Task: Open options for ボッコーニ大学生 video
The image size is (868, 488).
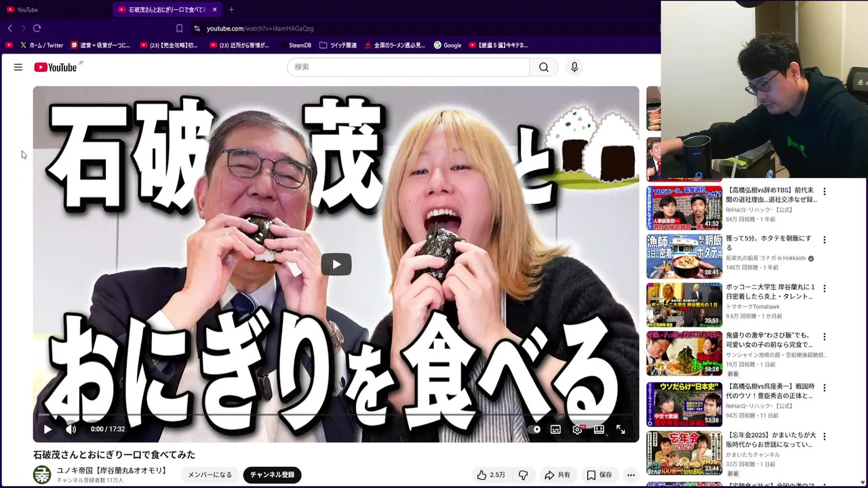Action: 825,288
